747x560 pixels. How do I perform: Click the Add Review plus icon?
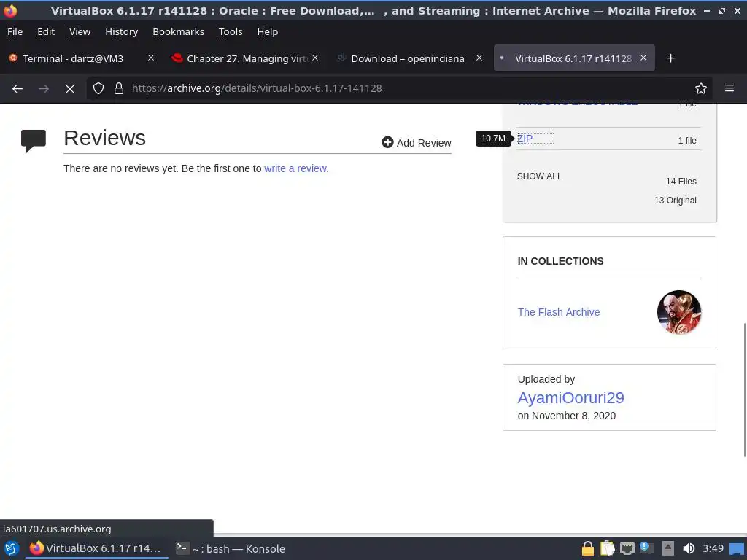[x=387, y=142]
